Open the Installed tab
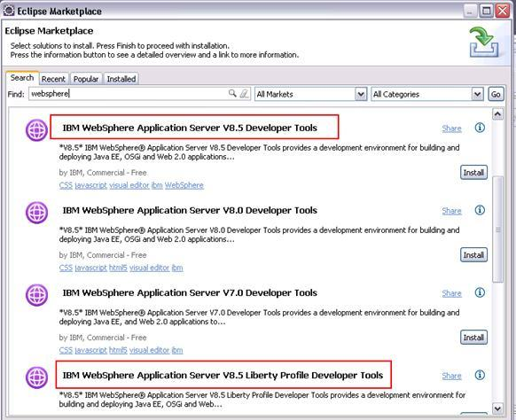The width and height of the screenshot is (516, 420). click(x=121, y=79)
